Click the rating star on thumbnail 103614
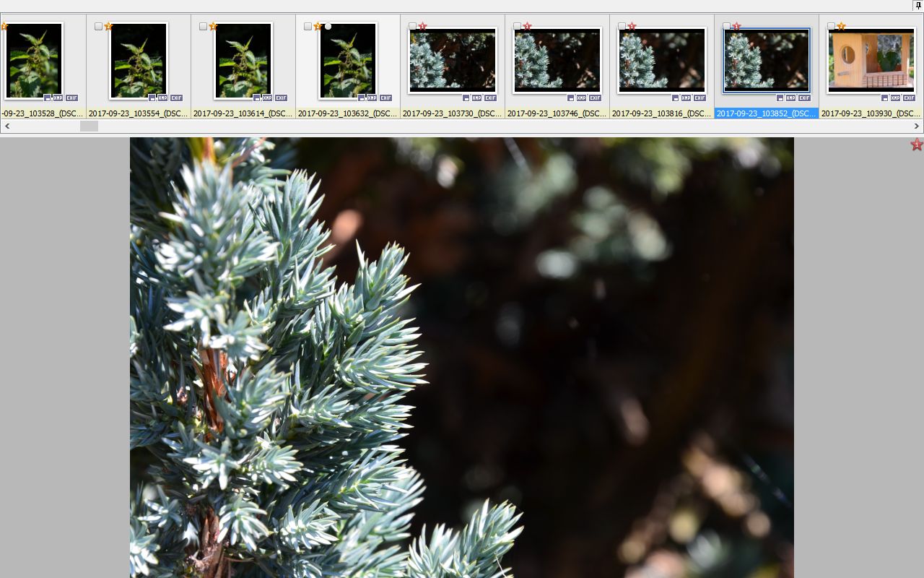924x578 pixels. tap(213, 27)
